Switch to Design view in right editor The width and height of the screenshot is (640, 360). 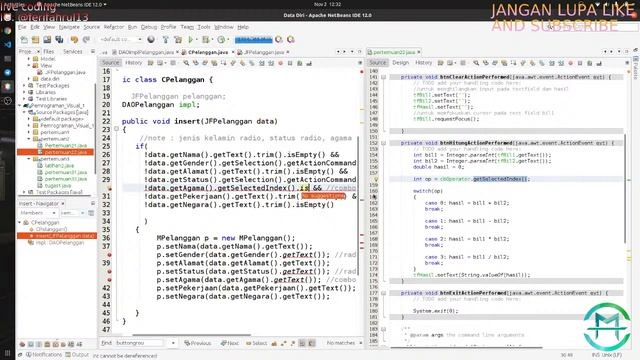coord(400,63)
